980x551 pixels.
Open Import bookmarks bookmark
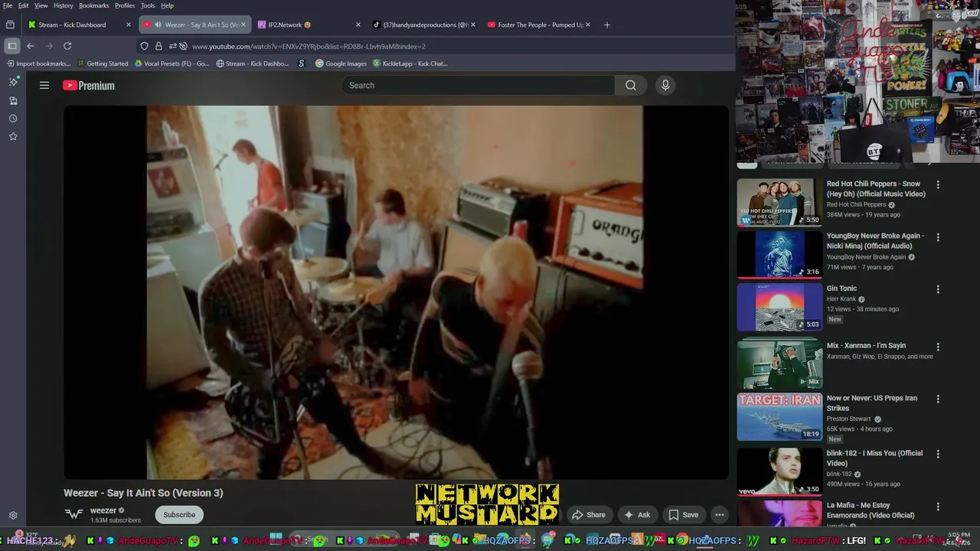pyautogui.click(x=38, y=64)
